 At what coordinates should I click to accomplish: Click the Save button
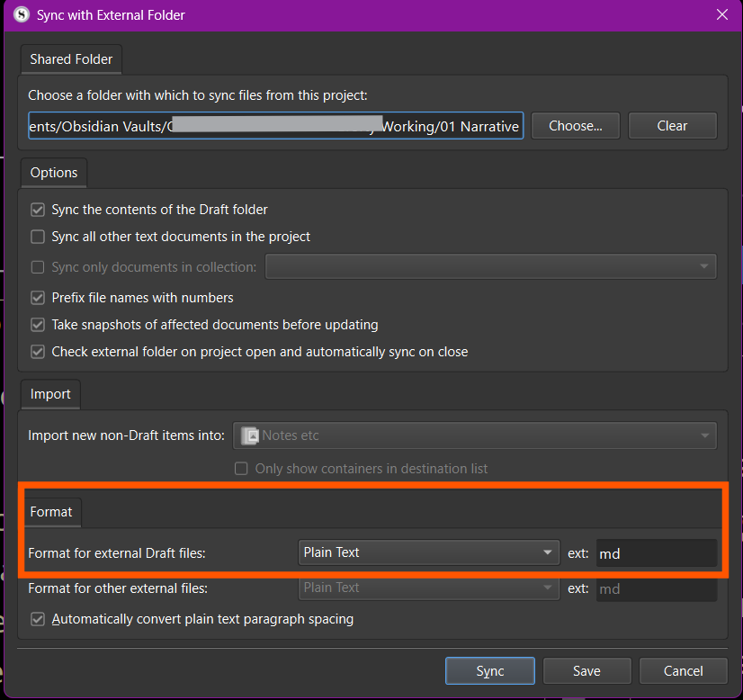[x=586, y=671]
